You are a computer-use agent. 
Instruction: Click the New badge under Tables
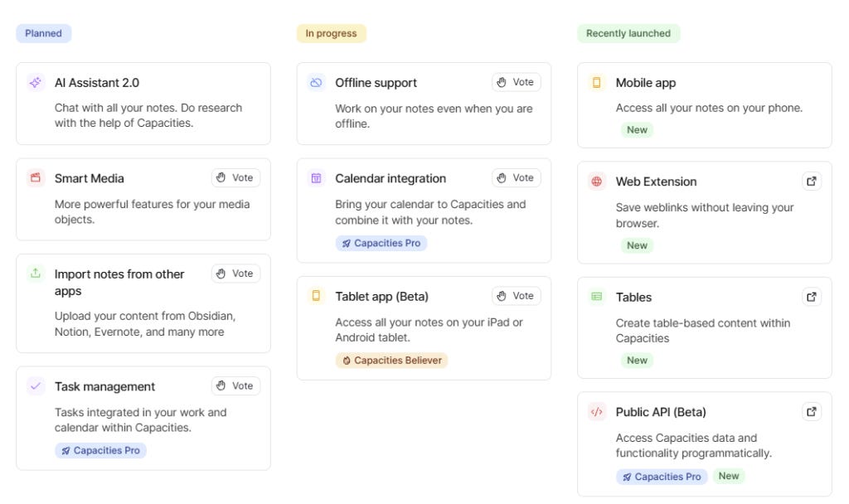(638, 361)
